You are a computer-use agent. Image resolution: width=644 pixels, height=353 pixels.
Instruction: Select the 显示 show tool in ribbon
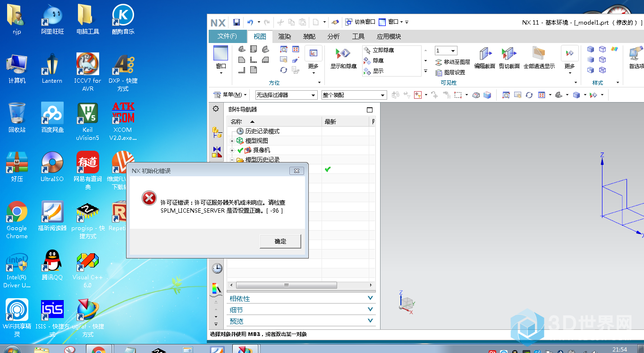(373, 71)
